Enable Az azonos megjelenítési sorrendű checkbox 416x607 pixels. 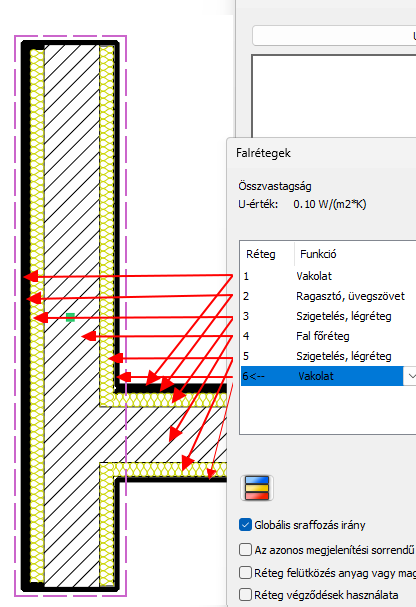pyautogui.click(x=245, y=549)
